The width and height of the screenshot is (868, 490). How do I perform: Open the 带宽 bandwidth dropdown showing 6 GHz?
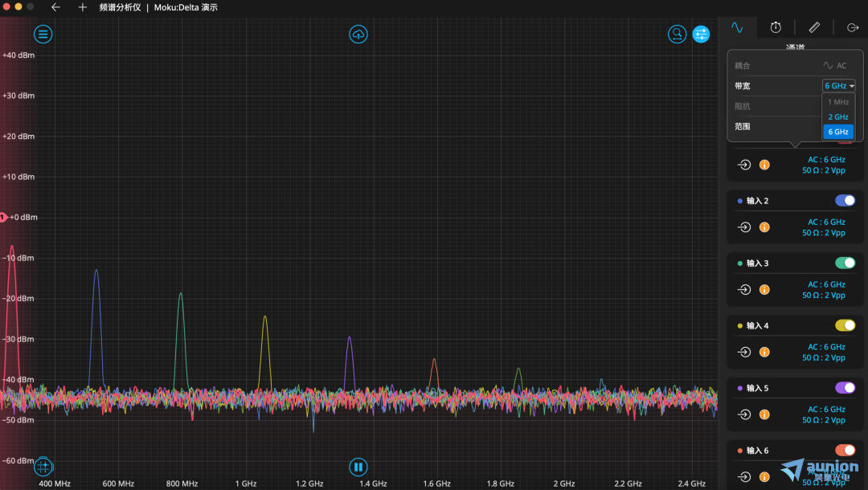click(x=838, y=86)
